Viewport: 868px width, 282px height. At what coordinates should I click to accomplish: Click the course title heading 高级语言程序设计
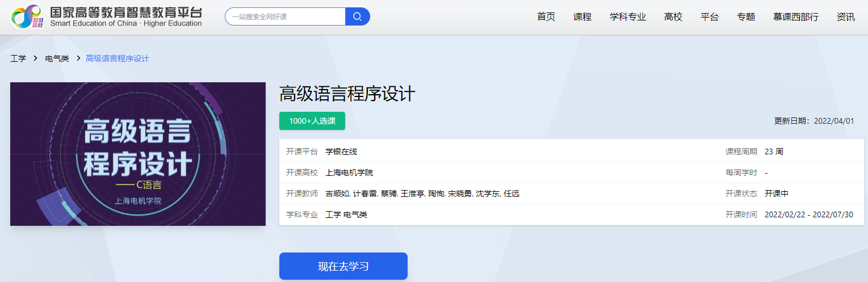[x=347, y=94]
